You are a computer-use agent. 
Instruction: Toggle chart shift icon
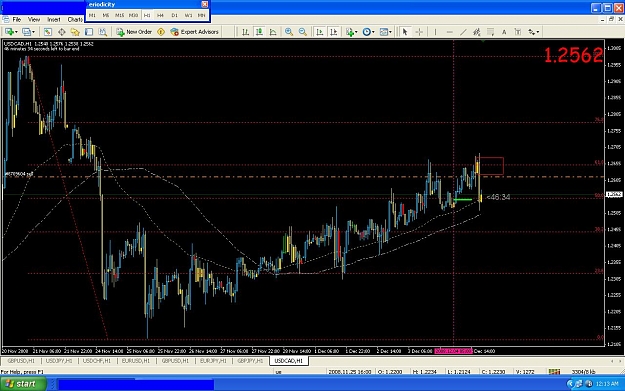click(334, 32)
